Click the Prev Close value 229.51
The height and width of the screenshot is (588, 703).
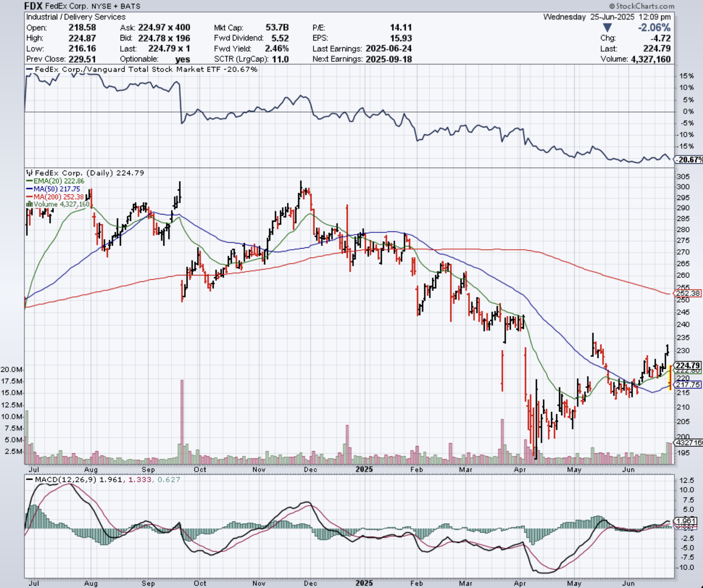point(82,59)
